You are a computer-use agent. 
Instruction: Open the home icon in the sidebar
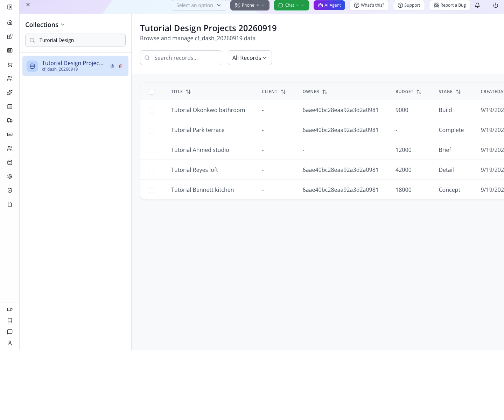tap(10, 22)
